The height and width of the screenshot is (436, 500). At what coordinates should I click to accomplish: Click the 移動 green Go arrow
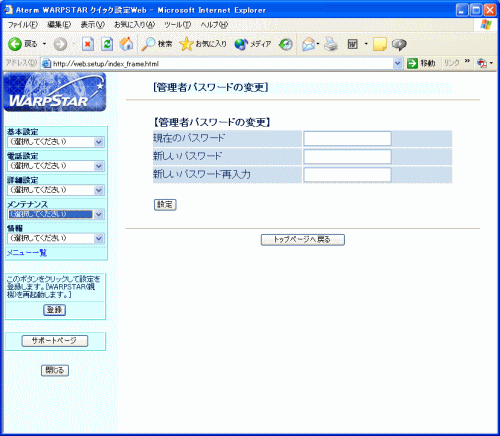tap(413, 63)
